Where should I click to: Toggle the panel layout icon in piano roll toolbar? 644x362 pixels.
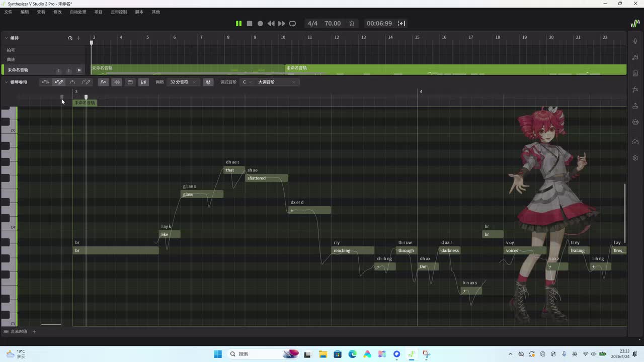coord(130,82)
